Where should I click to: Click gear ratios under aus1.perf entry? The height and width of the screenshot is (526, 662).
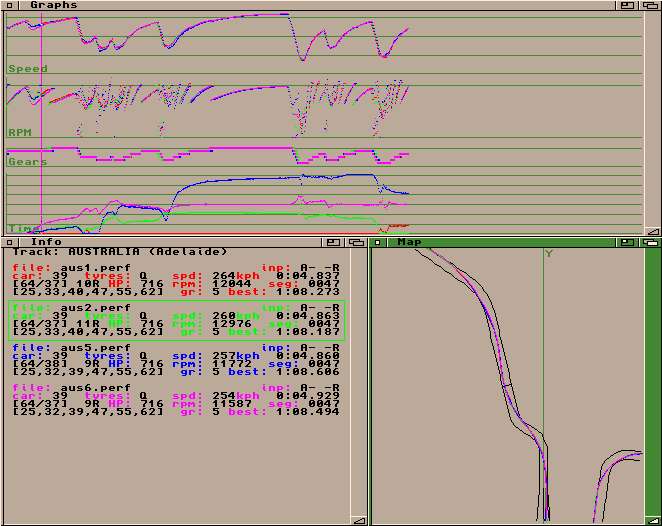pos(87,292)
